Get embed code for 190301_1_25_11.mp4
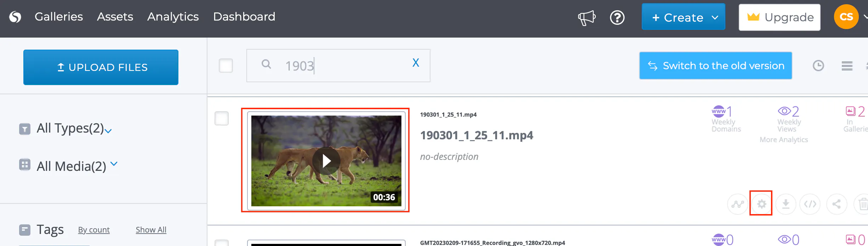 [x=810, y=204]
